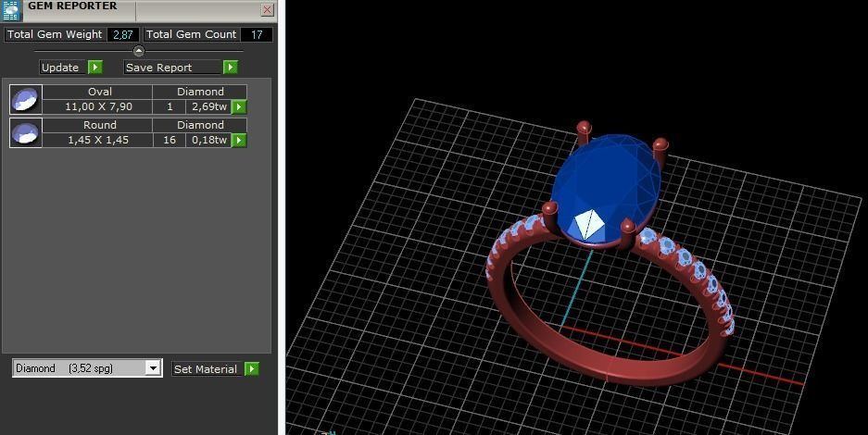Select the Round gem thumbnail
The width and height of the screenshot is (868, 435).
coord(25,132)
